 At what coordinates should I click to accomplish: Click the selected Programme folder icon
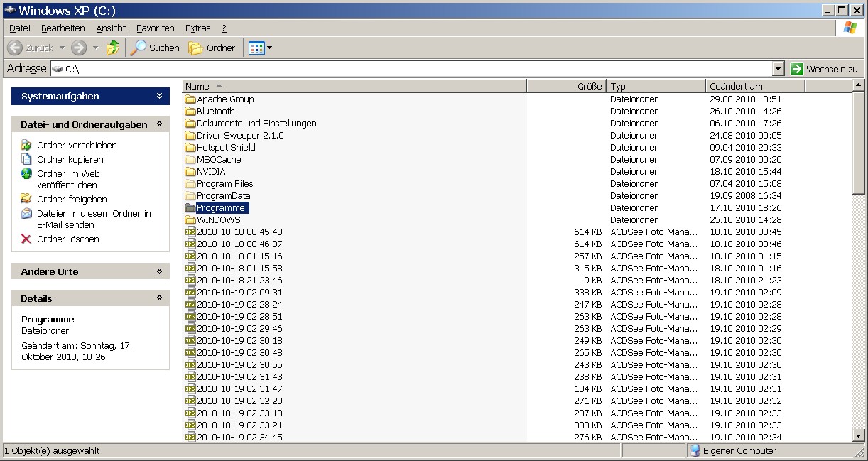pos(190,208)
